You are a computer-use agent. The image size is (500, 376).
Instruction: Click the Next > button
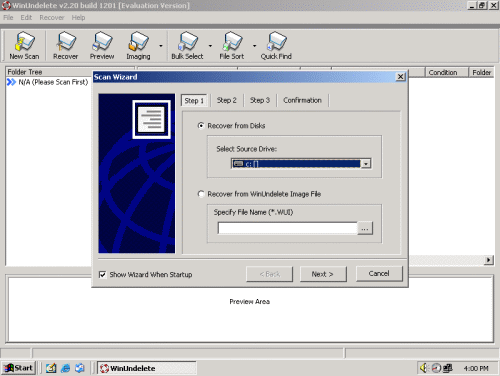click(323, 274)
